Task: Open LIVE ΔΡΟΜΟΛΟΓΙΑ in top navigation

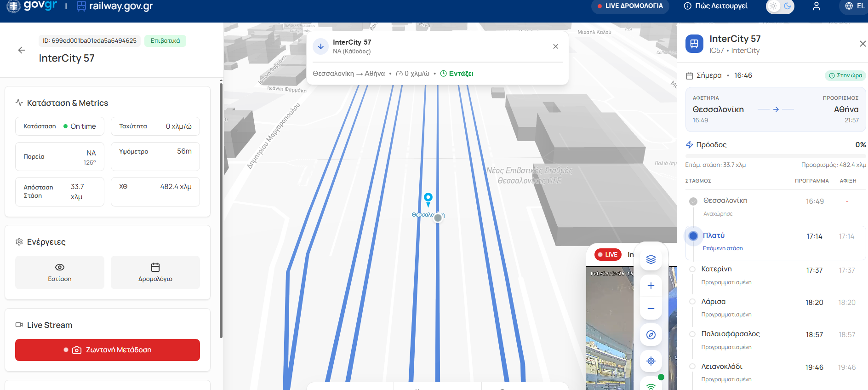Action: tap(629, 6)
